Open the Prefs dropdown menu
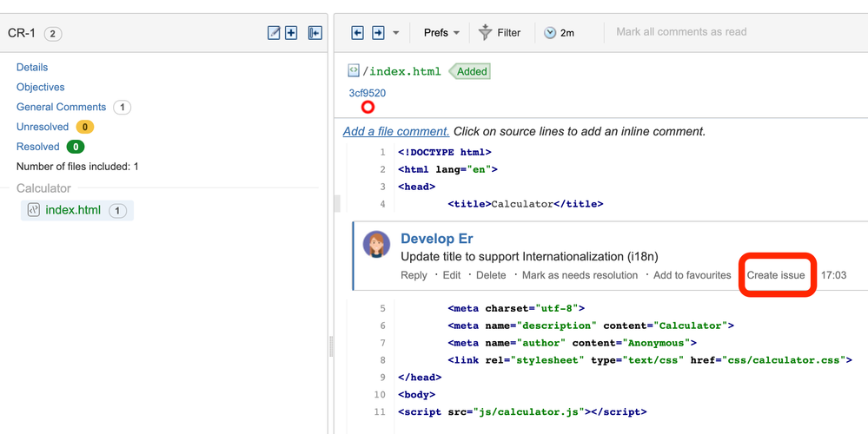The image size is (868, 434). [441, 33]
